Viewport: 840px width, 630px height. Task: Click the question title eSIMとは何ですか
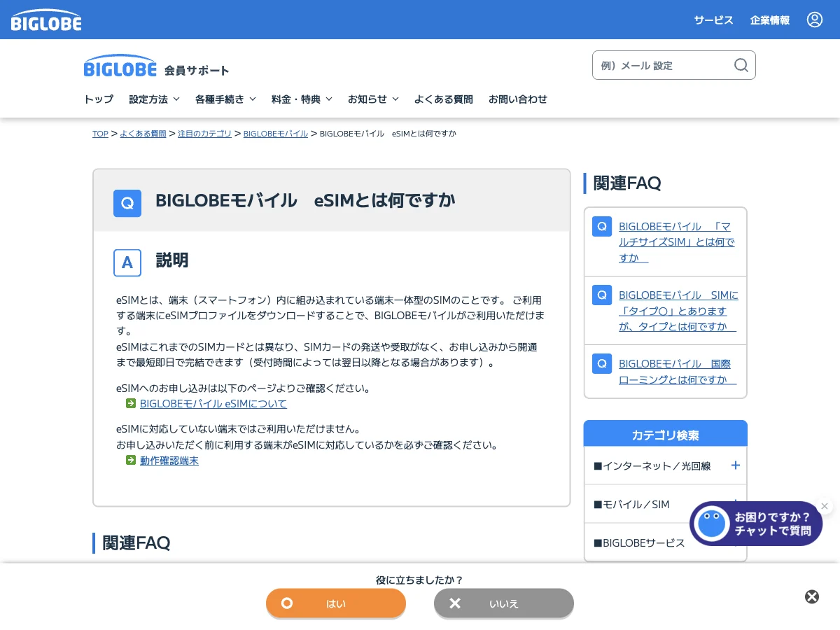[305, 200]
